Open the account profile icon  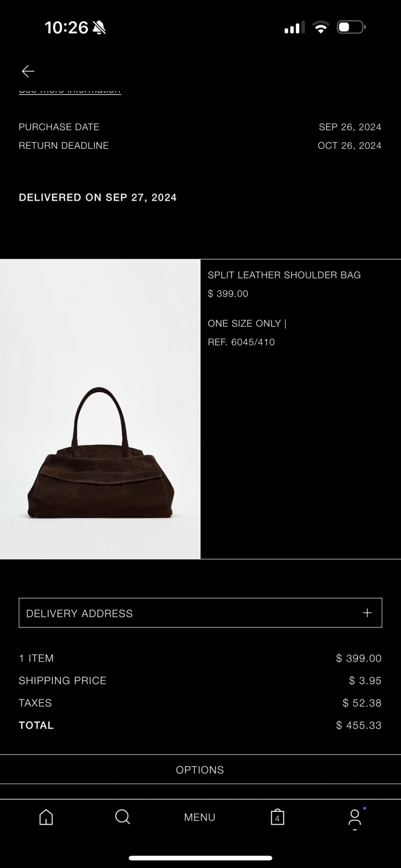355,819
